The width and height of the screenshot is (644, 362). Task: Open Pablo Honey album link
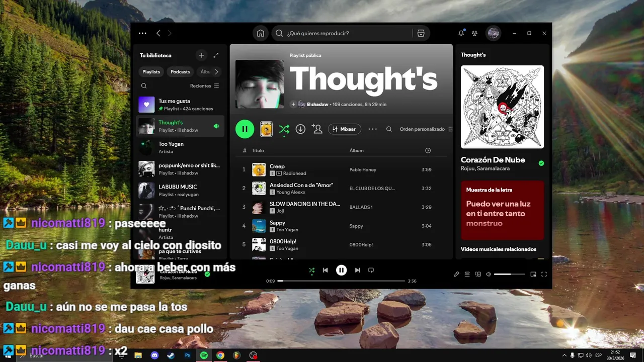(363, 170)
